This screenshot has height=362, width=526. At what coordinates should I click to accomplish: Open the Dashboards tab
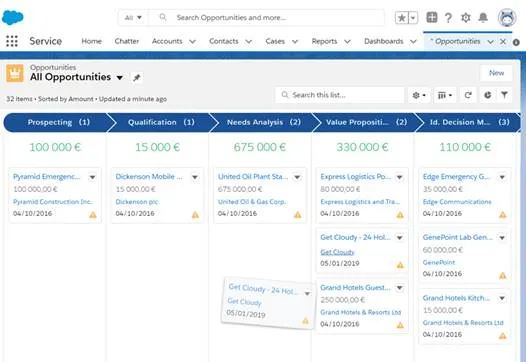pos(384,41)
